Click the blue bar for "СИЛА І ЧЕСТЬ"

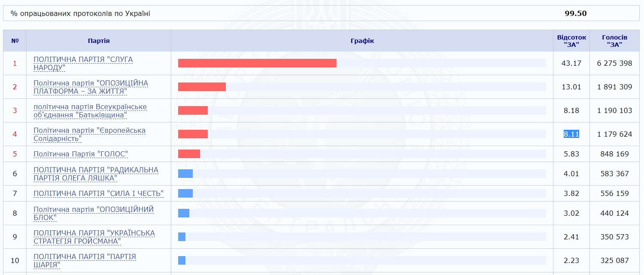coord(185,193)
